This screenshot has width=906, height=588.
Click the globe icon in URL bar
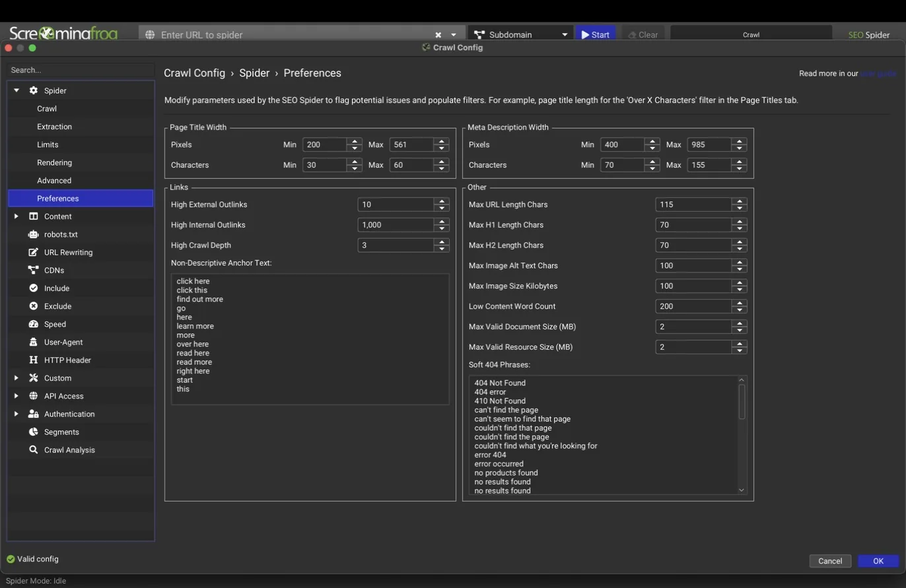tap(150, 35)
